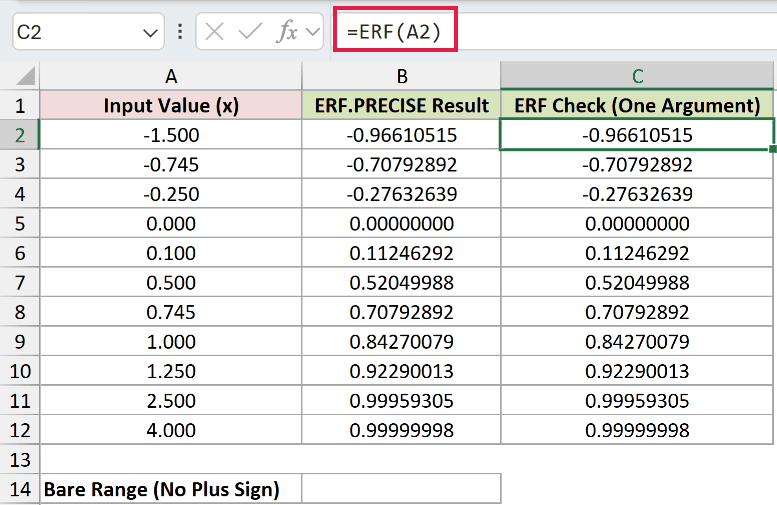Click the fill handle on cell C2
The height and width of the screenshot is (505, 777).
[x=773, y=149]
